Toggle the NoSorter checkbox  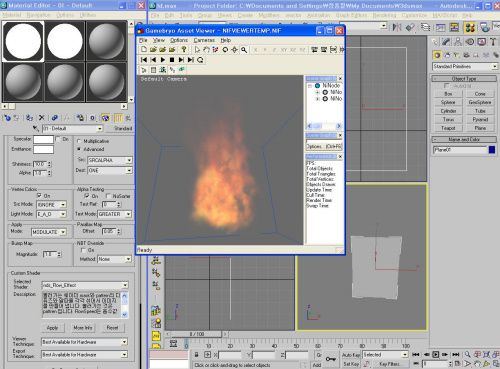tap(108, 196)
